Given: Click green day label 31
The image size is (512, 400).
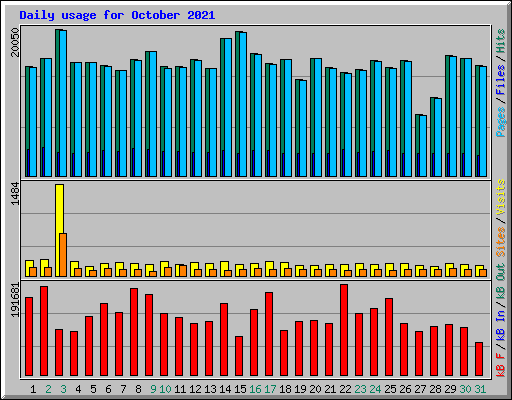Looking at the screenshot, I should (480, 389).
